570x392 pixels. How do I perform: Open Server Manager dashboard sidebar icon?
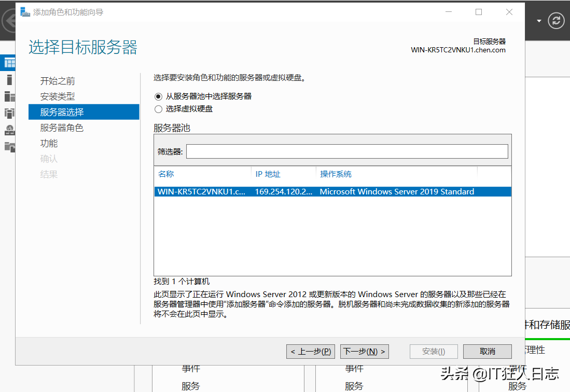click(x=9, y=64)
